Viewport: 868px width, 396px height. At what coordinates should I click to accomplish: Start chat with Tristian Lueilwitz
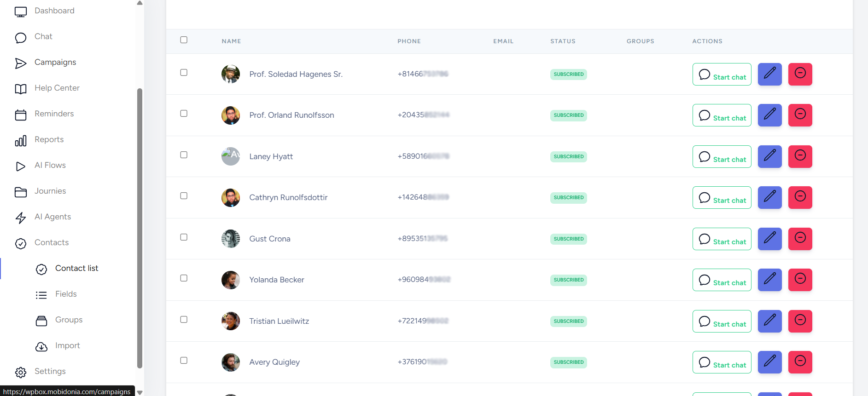722,321
